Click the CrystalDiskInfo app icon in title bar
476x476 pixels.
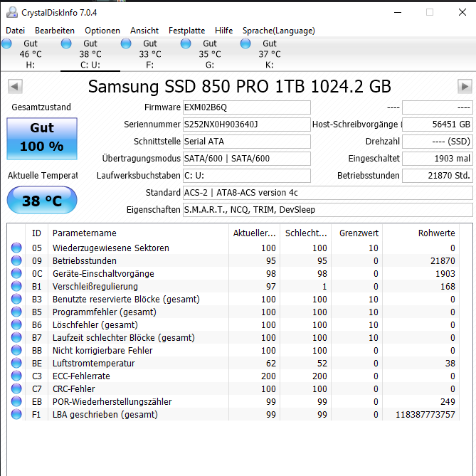[x=12, y=12]
